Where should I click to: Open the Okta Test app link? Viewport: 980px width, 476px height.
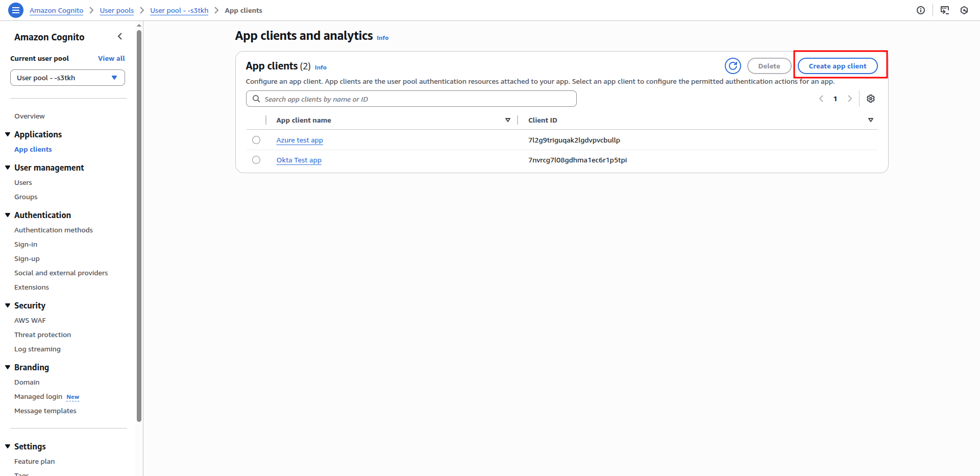click(x=299, y=160)
